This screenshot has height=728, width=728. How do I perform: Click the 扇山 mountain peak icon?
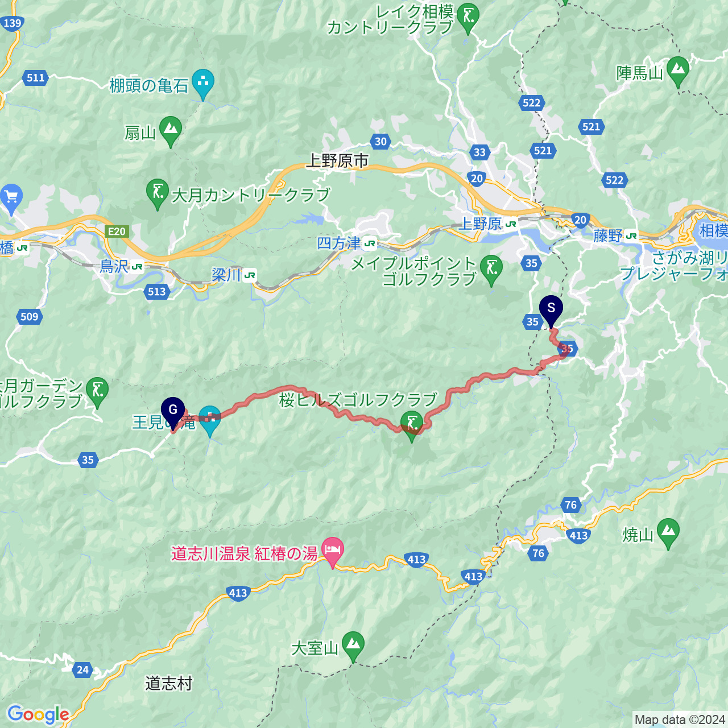coord(170,132)
